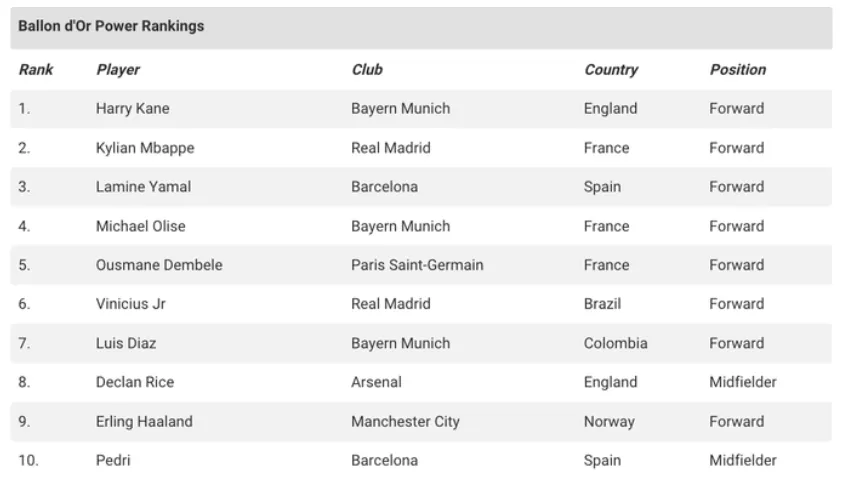Click the Michael Olise player cell

tap(141, 226)
